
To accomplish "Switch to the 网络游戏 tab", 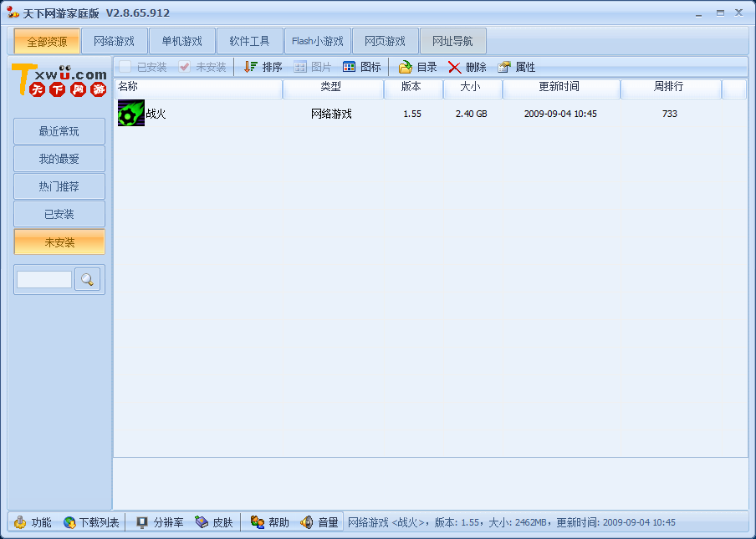I will tap(115, 41).
